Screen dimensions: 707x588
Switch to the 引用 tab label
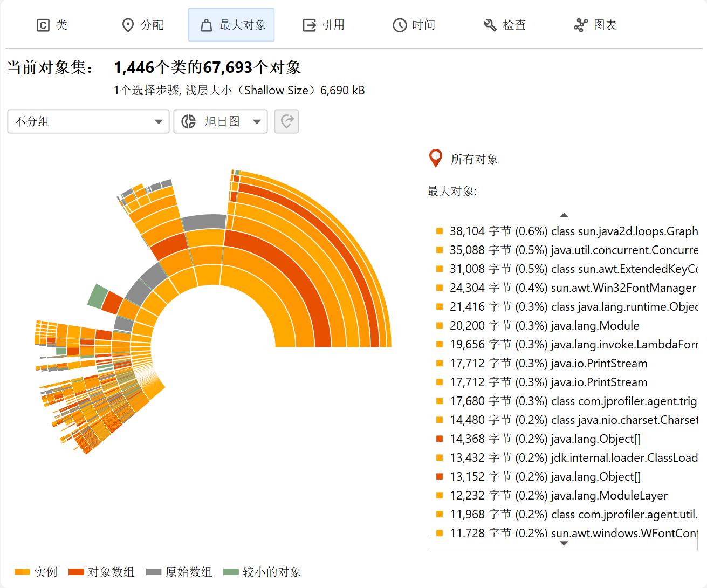coord(333,25)
